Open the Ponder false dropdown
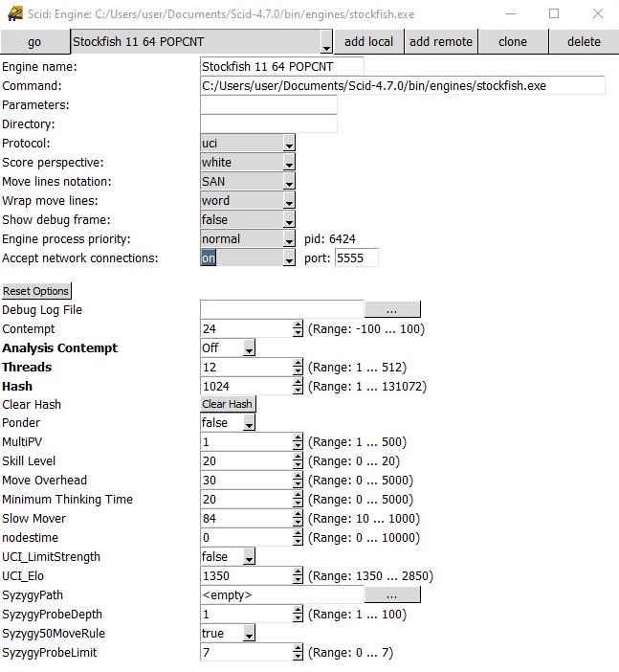This screenshot has width=619, height=672. [228, 422]
